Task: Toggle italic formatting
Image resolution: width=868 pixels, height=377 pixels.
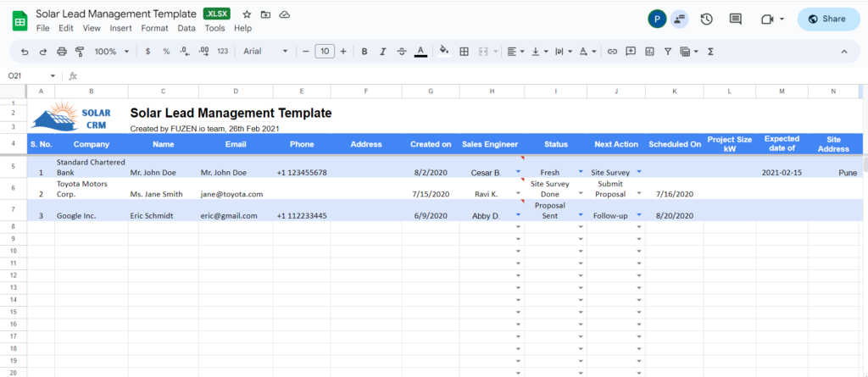Action: point(382,52)
